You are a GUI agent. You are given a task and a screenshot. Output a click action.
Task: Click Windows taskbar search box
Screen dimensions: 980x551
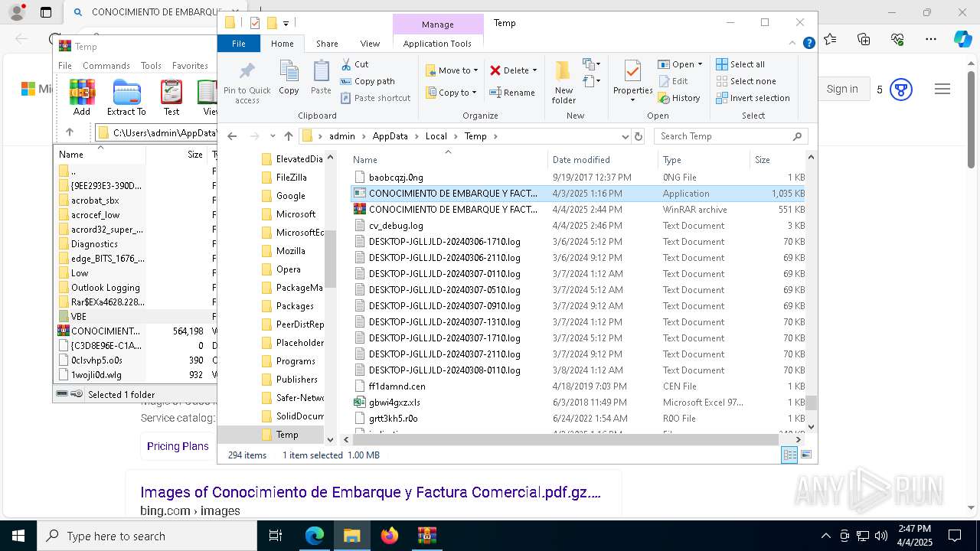tap(147, 536)
